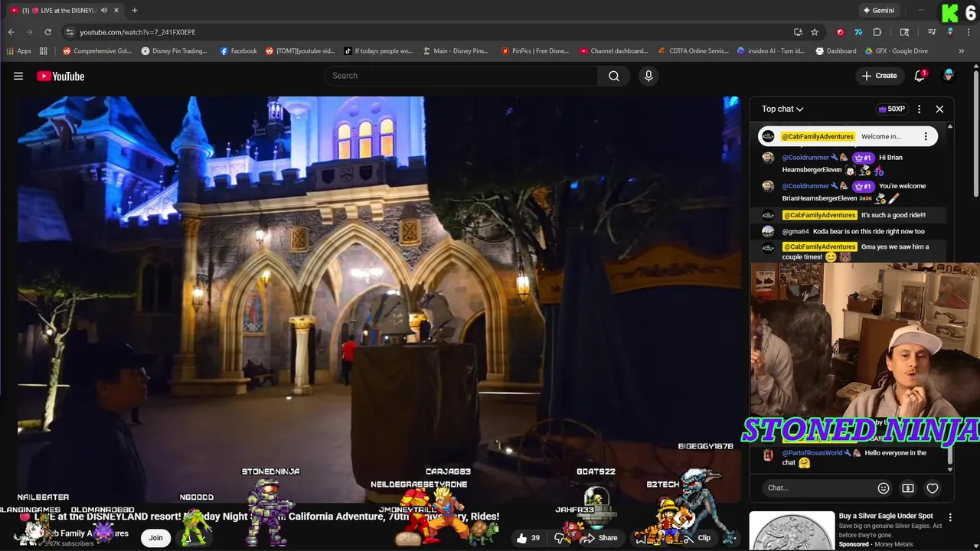Open the pinned @CabFamilyAdventures message
The width and height of the screenshot is (980, 551).
tap(848, 136)
